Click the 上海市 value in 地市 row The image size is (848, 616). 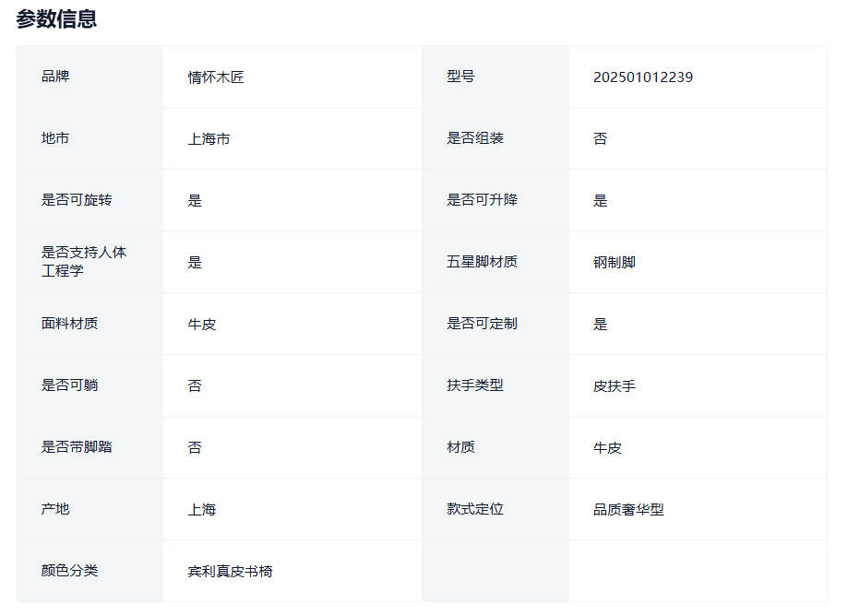coord(209,139)
